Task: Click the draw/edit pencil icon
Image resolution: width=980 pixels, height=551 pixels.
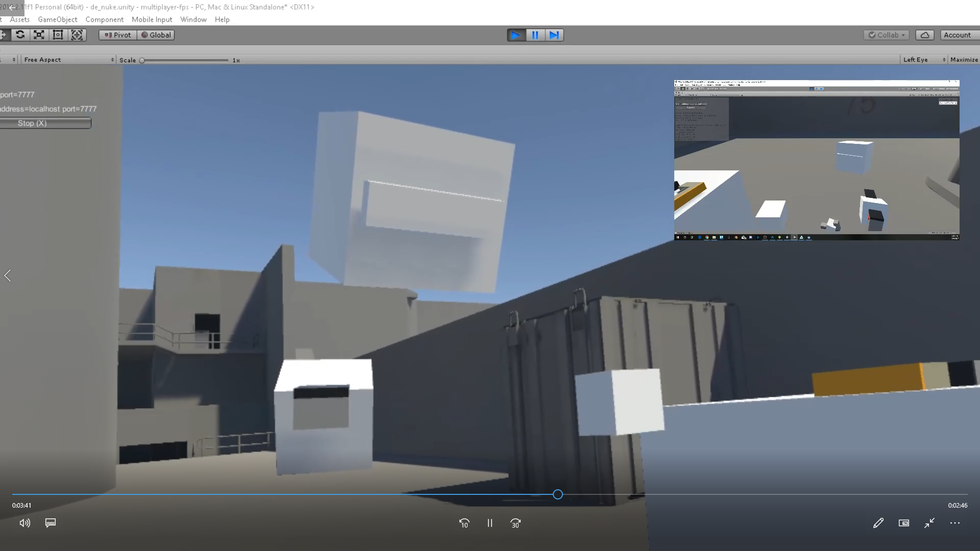Action: [x=878, y=523]
